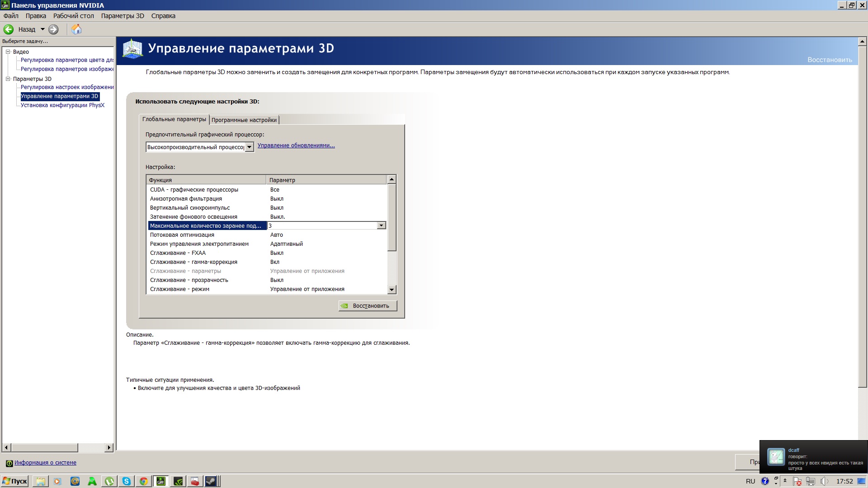Click settings list scroll-down arrow
868x488 pixels.
(392, 290)
